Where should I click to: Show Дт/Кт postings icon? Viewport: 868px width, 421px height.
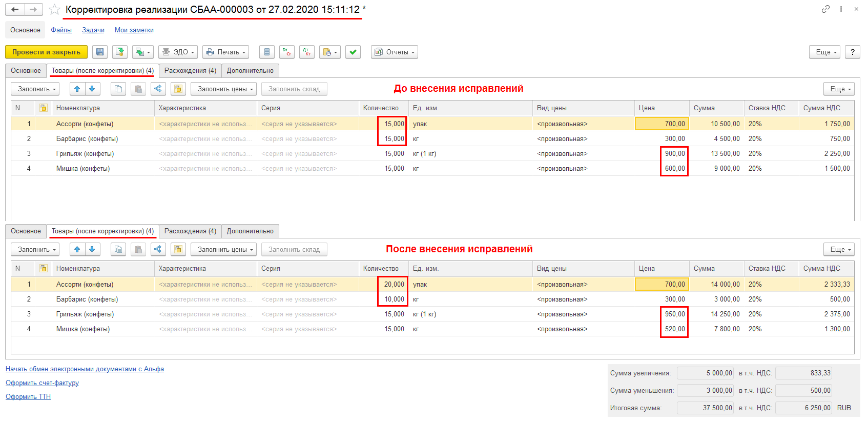tap(307, 52)
